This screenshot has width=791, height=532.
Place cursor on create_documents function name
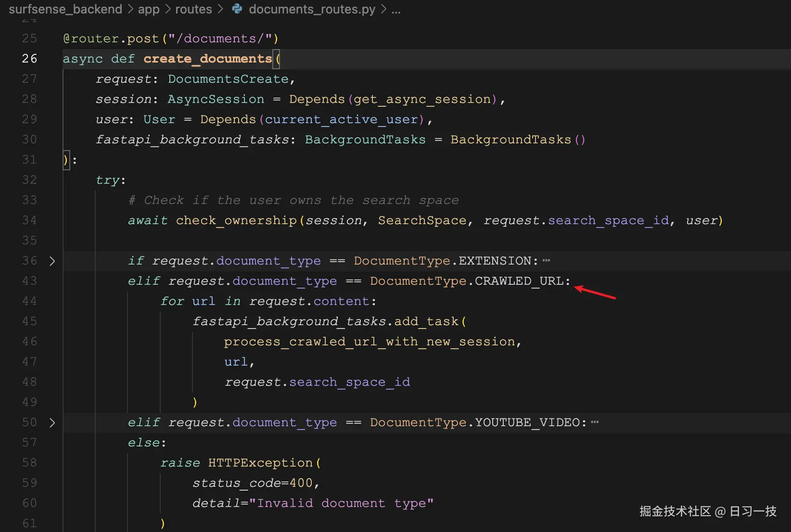[x=207, y=59]
